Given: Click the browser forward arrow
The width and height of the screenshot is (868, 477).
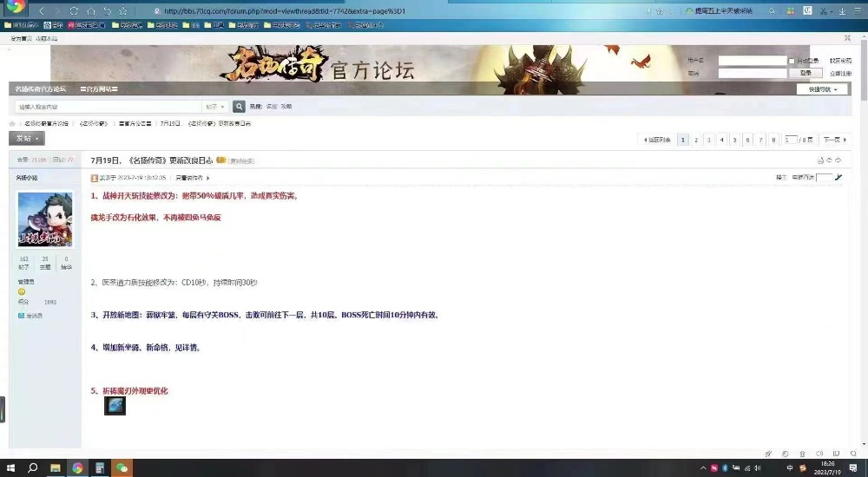Looking at the screenshot, I should click(x=57, y=10).
